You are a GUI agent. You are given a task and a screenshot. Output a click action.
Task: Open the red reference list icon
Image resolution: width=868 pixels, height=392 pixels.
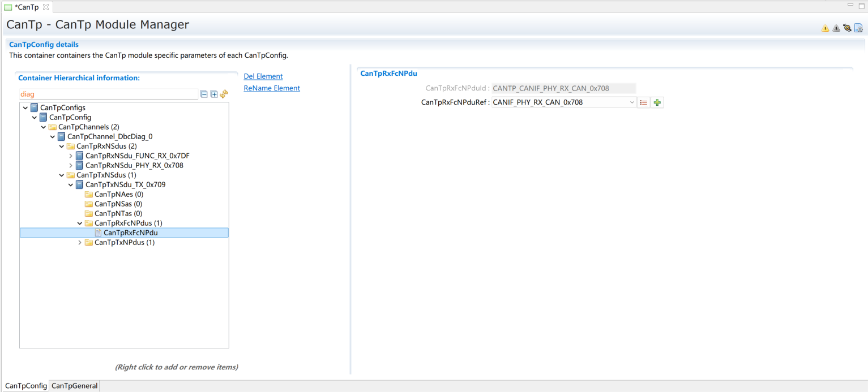pos(643,102)
